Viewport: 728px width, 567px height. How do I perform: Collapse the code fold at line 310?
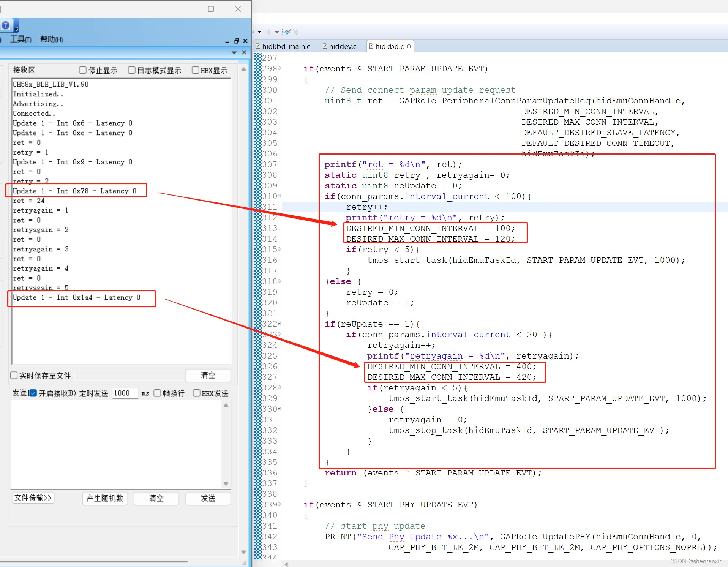coord(280,196)
